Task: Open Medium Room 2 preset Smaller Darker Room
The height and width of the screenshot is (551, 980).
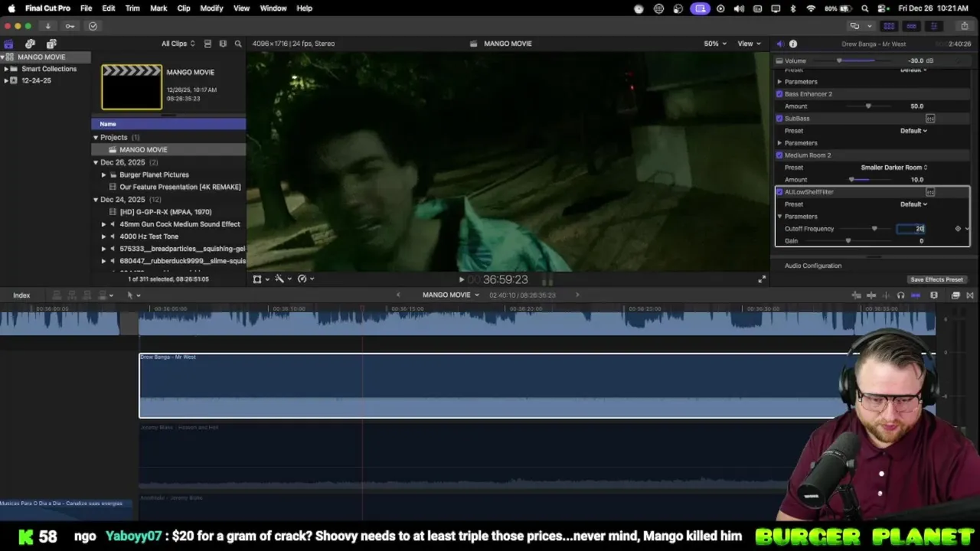Action: [894, 168]
